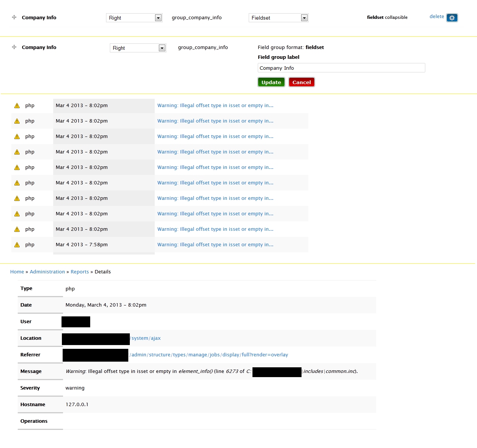This screenshot has width=477, height=448.
Task: Click the gear settings icon beside delete
Action: 452,18
